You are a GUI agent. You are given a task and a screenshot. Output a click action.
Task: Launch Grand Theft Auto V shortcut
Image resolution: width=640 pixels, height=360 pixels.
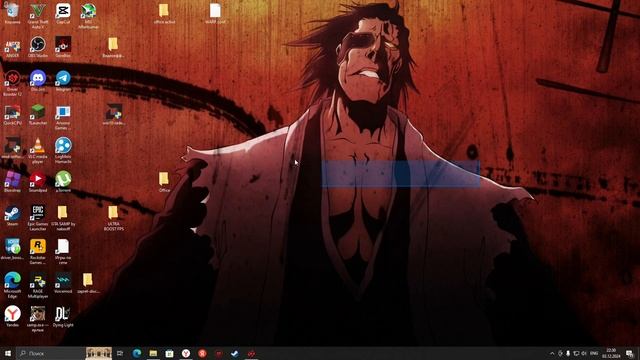[x=38, y=16]
